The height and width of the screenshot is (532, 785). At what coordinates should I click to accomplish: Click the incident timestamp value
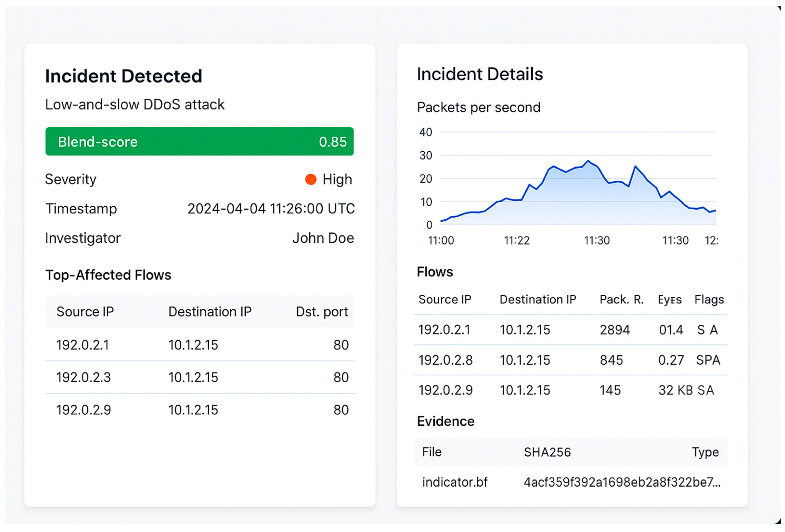pos(271,209)
